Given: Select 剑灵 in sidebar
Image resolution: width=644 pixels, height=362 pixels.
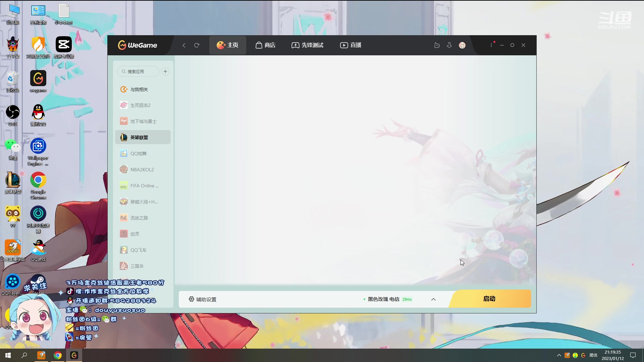Looking at the screenshot, I should (143, 234).
